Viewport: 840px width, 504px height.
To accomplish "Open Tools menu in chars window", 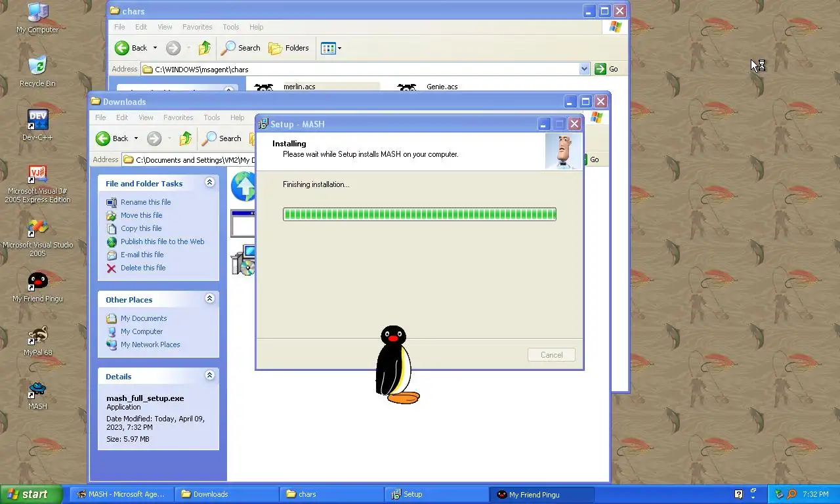I will click(x=231, y=27).
